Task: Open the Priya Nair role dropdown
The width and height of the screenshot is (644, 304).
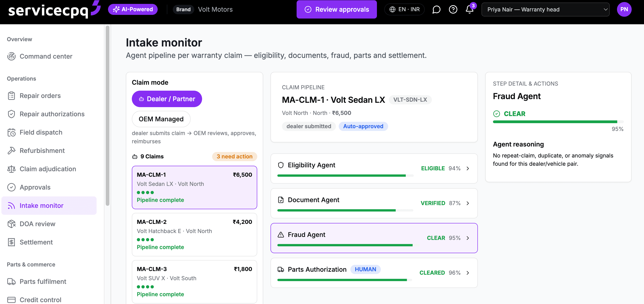Action: coord(545,10)
